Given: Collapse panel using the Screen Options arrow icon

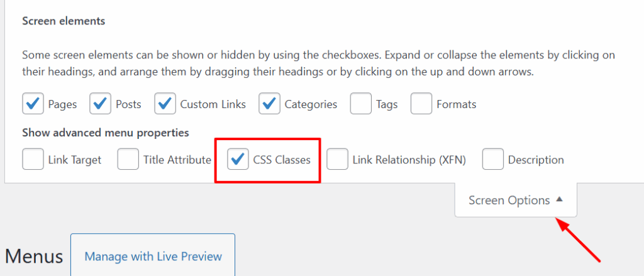Looking at the screenshot, I should (560, 200).
